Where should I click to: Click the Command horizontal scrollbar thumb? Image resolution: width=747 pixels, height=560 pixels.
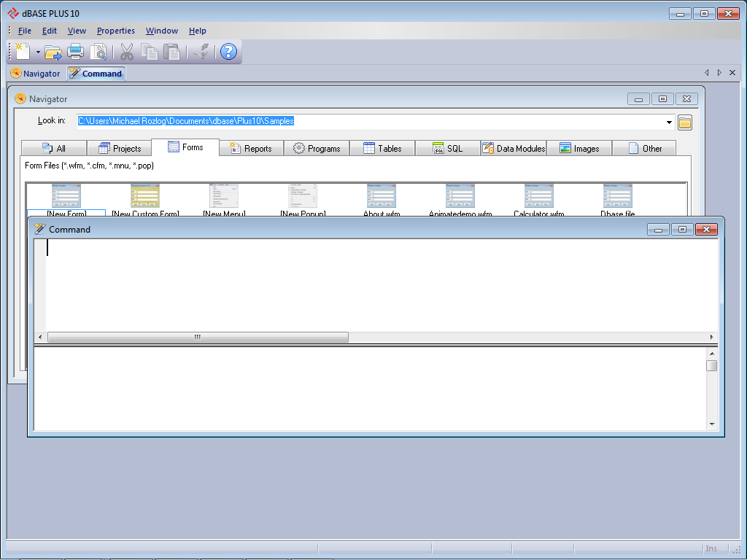pos(198,337)
